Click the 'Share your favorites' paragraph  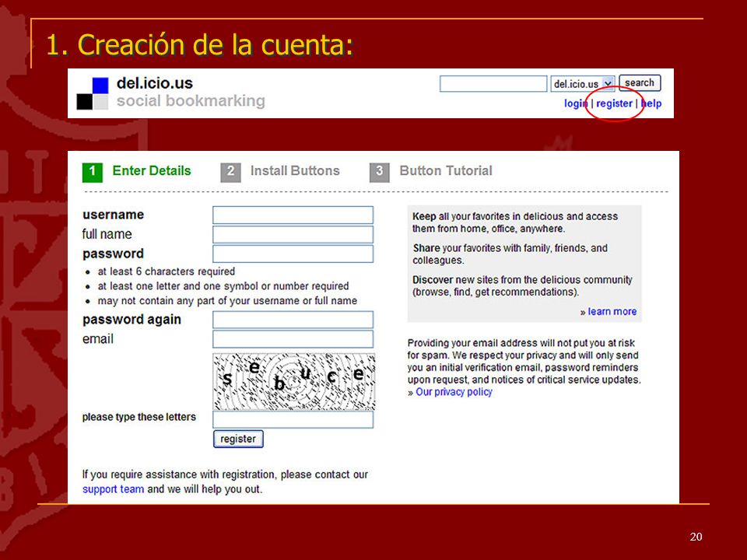[x=510, y=254]
